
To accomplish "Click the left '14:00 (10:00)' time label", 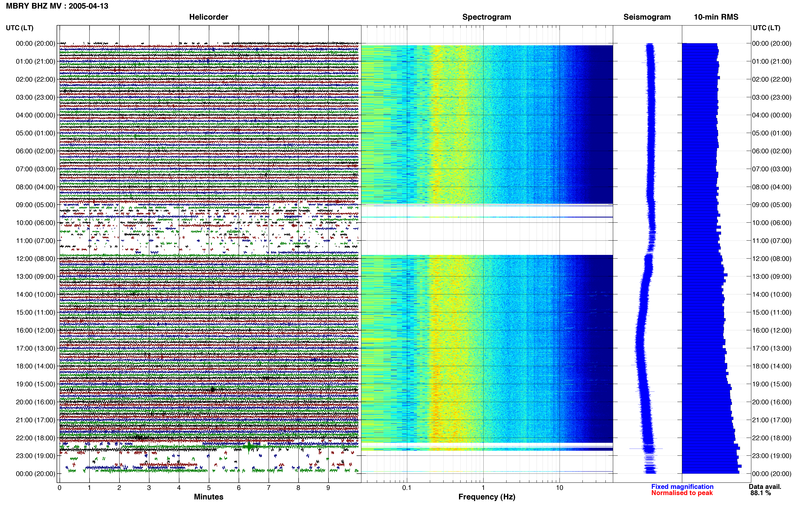I will point(36,294).
